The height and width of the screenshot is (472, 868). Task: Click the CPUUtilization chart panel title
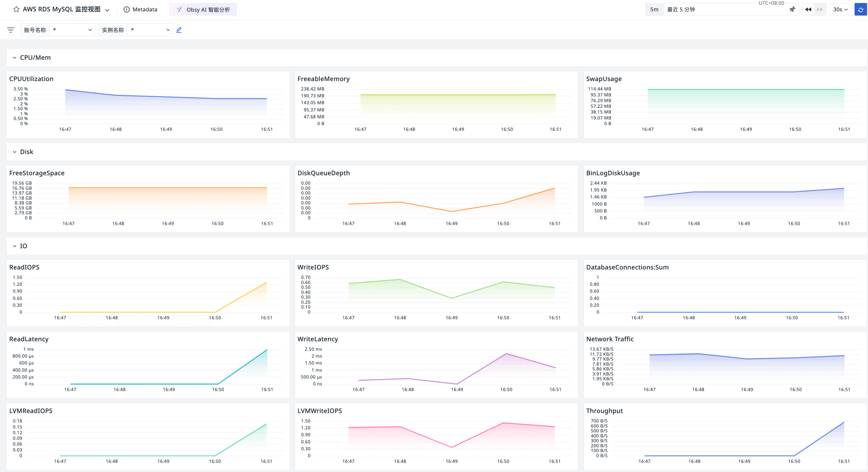pyautogui.click(x=31, y=79)
